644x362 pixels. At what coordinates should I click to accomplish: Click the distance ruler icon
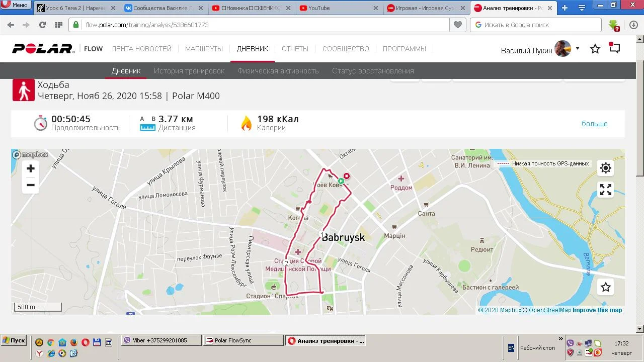(x=147, y=123)
